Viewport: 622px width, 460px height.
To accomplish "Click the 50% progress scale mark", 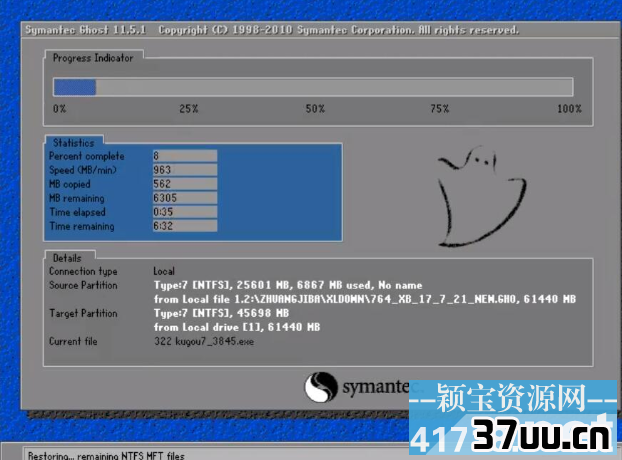I will (315, 109).
